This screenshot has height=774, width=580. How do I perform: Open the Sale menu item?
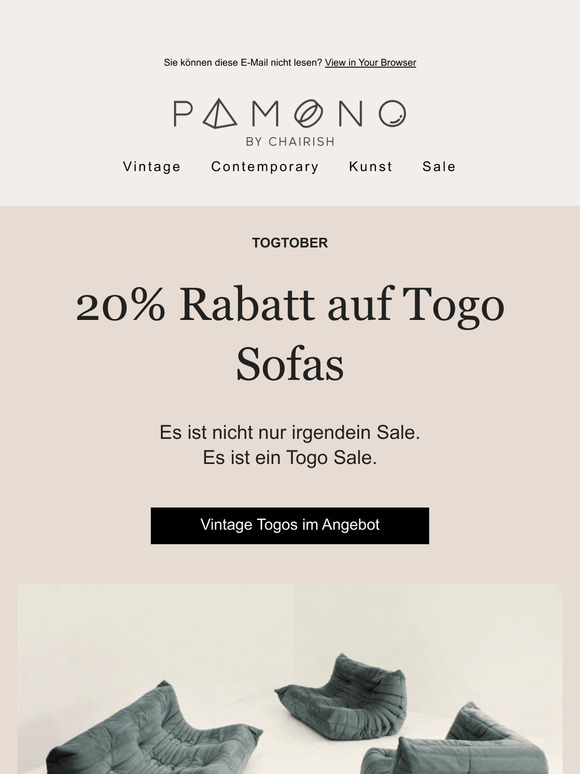tap(439, 166)
